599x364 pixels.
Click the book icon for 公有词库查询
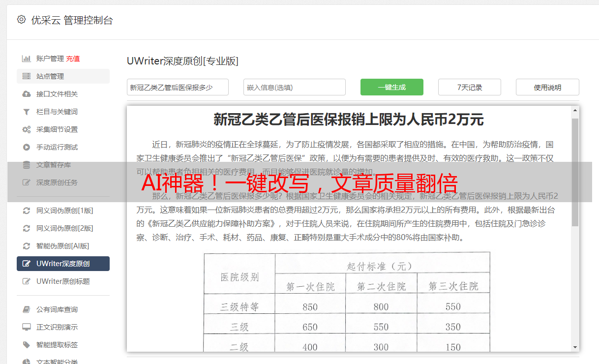[x=27, y=309]
